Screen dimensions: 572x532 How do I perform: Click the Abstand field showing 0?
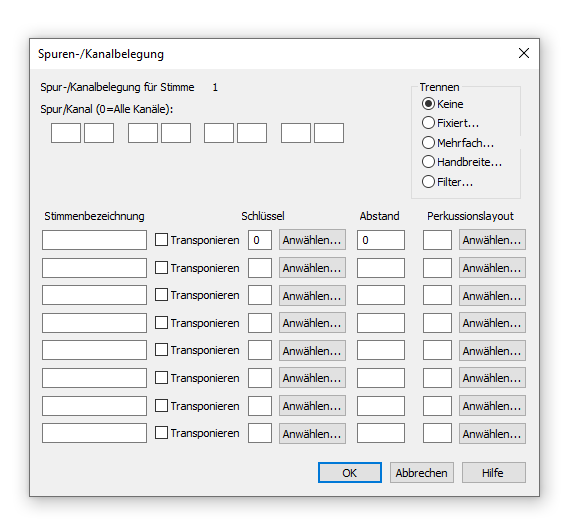(381, 240)
